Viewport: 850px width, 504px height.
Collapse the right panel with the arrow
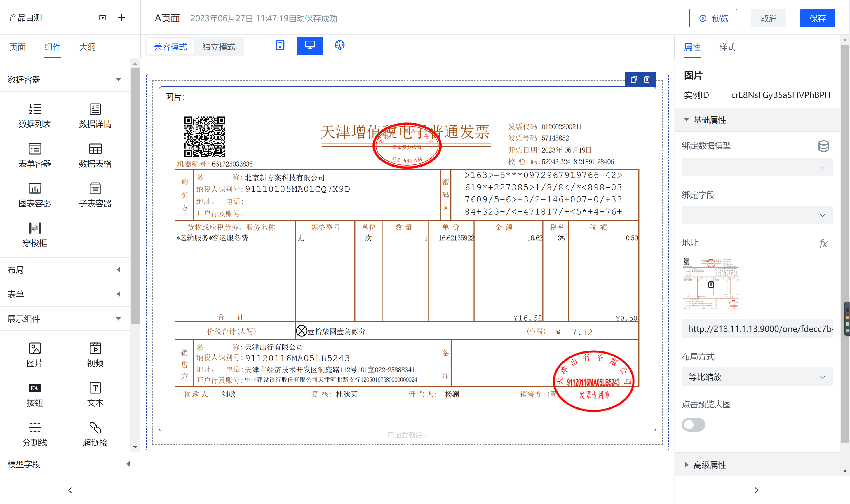pos(756,490)
